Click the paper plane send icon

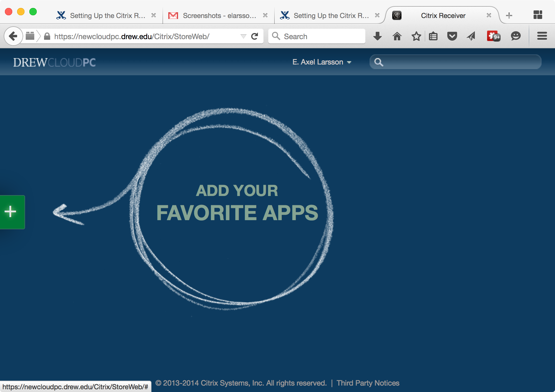point(471,36)
